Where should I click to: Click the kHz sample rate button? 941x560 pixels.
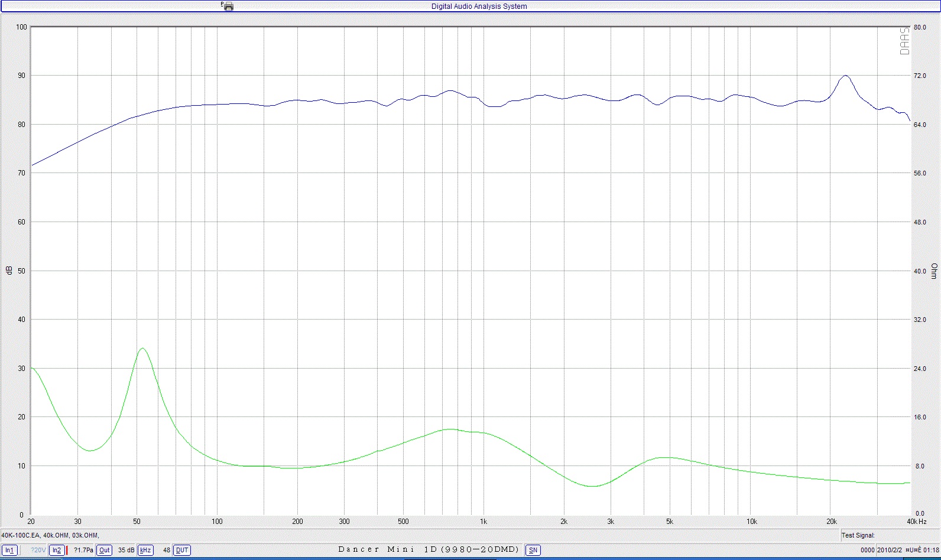145,550
